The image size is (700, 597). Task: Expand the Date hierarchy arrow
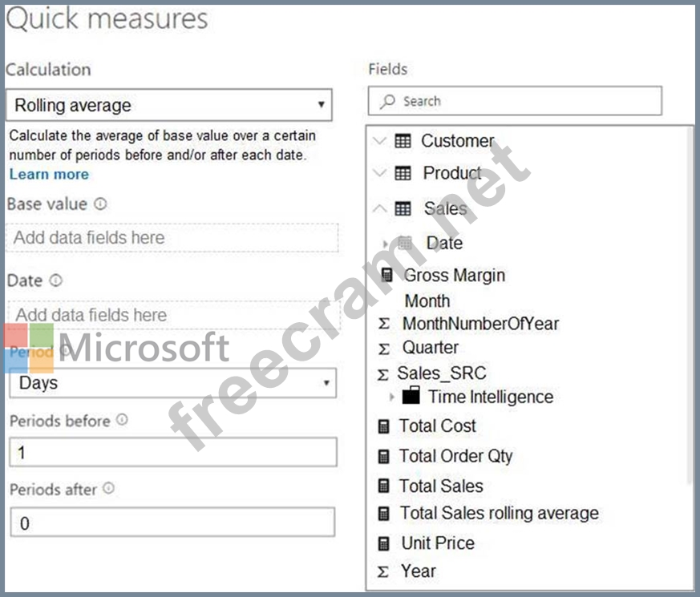[x=388, y=243]
